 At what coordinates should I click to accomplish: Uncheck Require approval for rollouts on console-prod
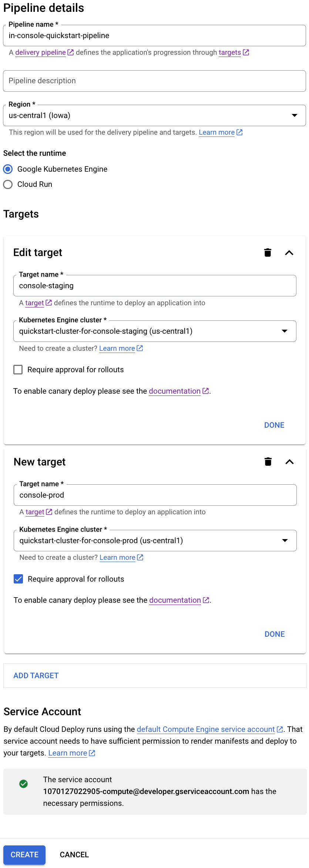click(x=18, y=579)
